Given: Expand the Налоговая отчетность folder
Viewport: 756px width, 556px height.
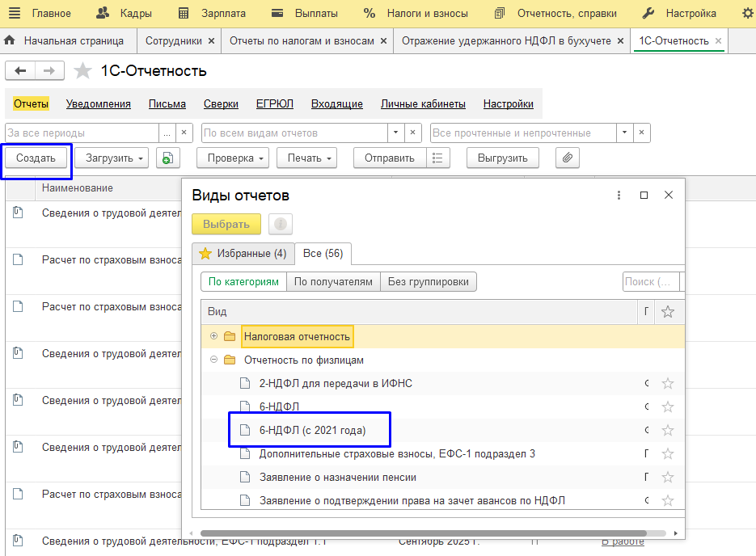Looking at the screenshot, I should click(x=213, y=336).
